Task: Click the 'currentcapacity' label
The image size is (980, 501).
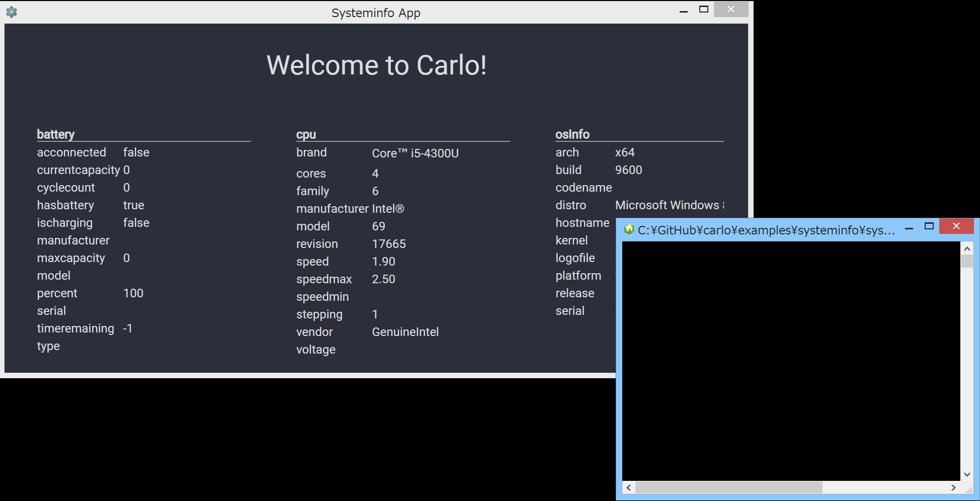Action: coord(78,170)
